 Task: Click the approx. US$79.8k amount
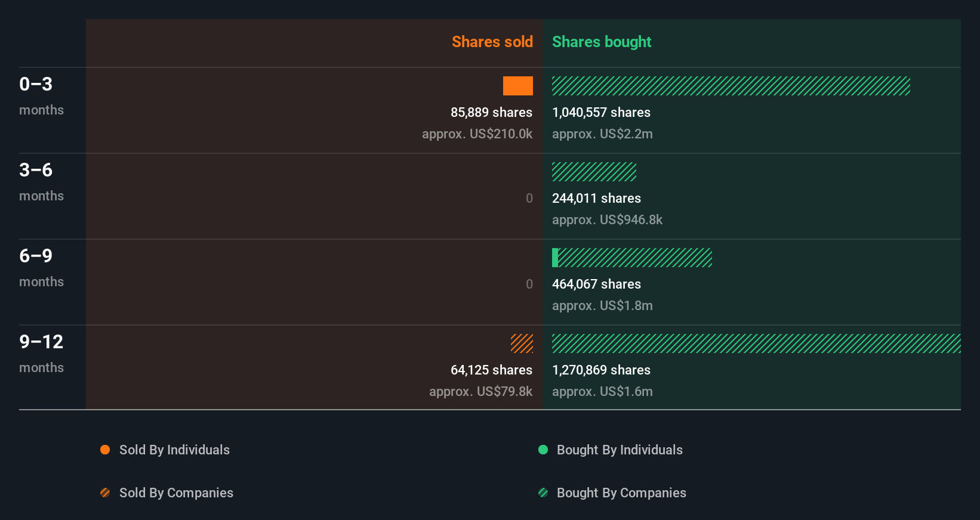pyautogui.click(x=480, y=392)
